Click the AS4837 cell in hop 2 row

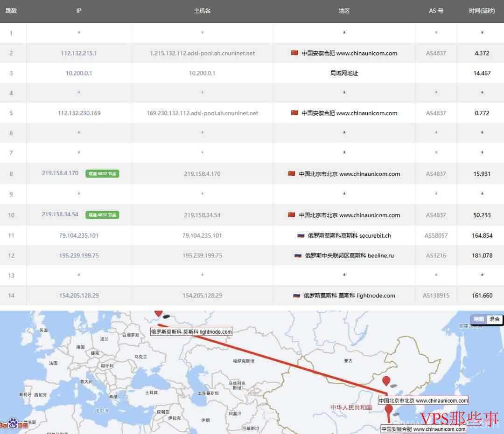pyautogui.click(x=436, y=53)
